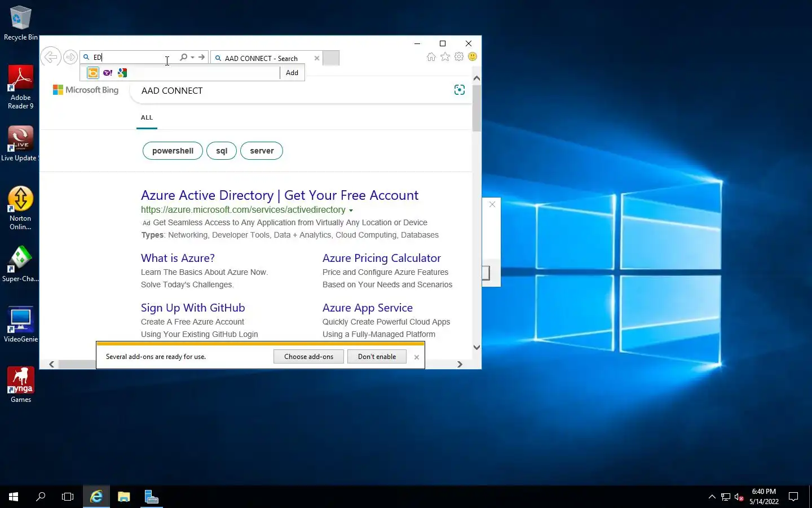
Task: Click vertical scrollbar up arrow
Action: click(477, 78)
